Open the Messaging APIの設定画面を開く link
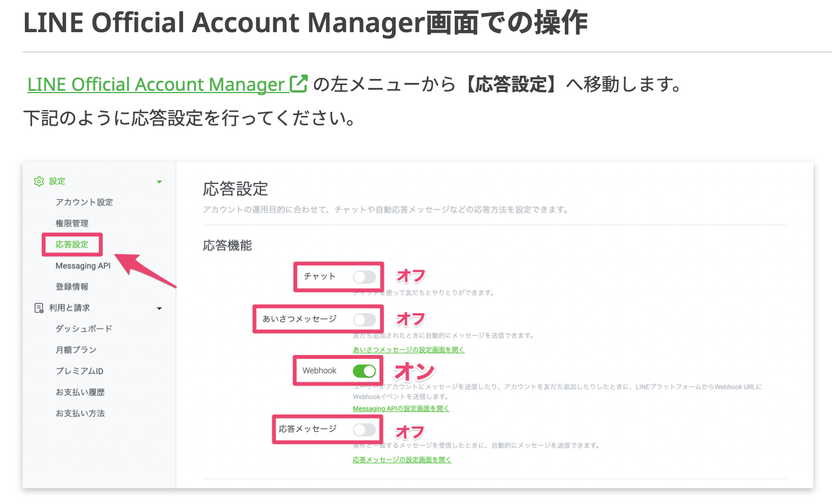The width and height of the screenshot is (832, 504). (401, 408)
